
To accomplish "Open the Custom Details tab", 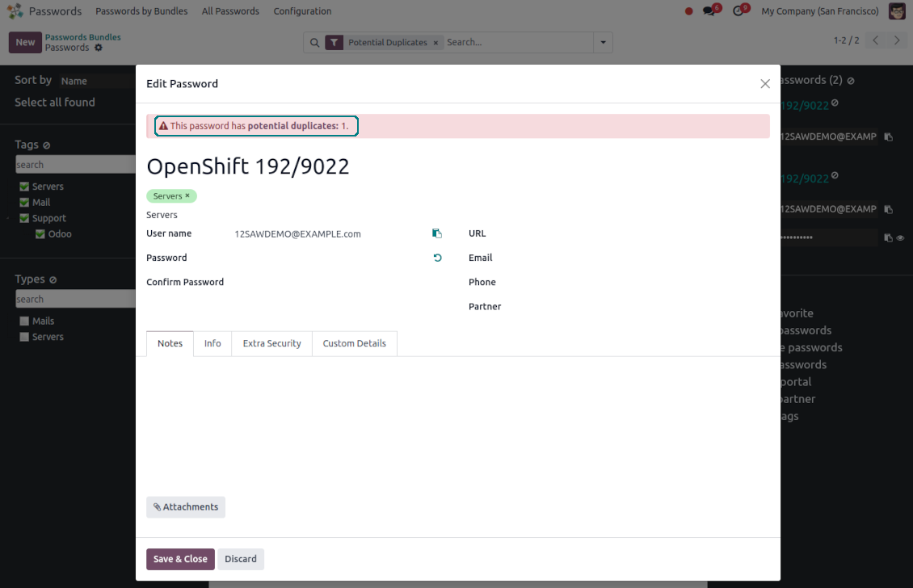I will tap(354, 343).
